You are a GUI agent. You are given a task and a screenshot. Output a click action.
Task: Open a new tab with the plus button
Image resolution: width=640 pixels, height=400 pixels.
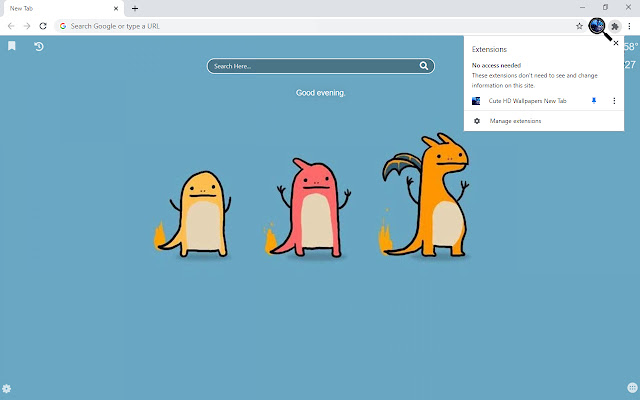135,8
